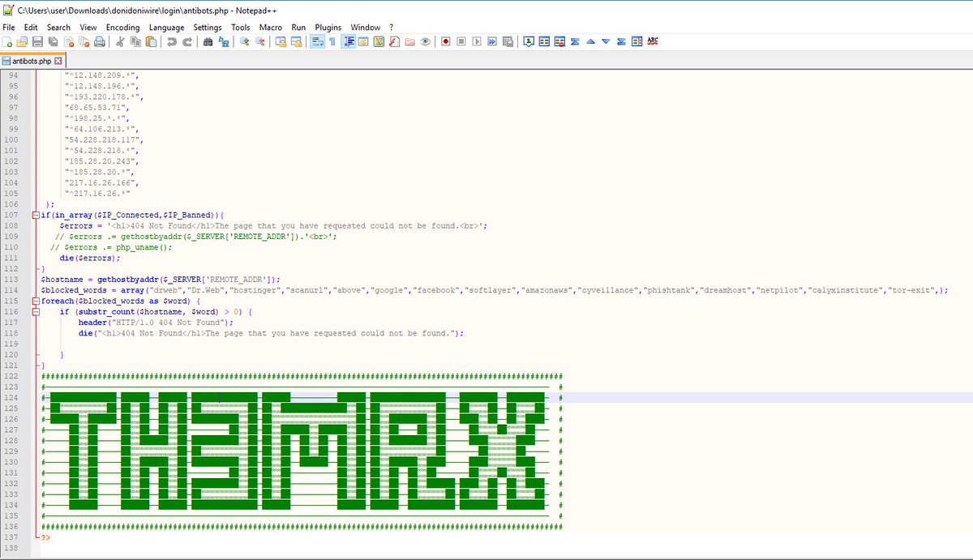Play back the recorded macro

pos(476,41)
